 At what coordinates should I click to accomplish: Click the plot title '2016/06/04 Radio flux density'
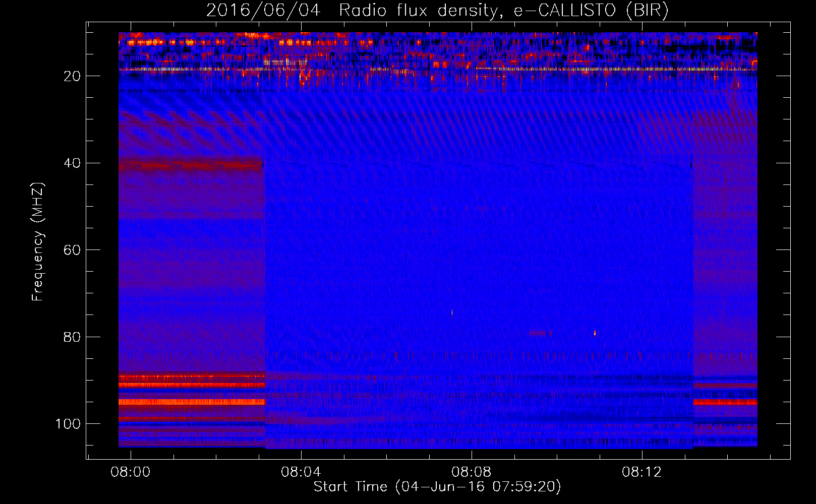437,10
